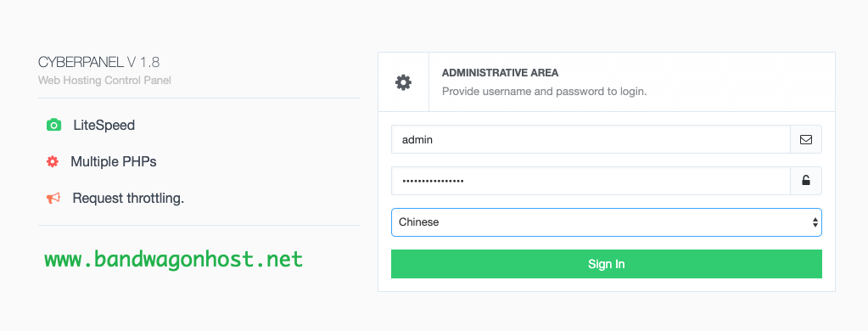Focus the masked password field
868x331 pixels.
pos(591,181)
